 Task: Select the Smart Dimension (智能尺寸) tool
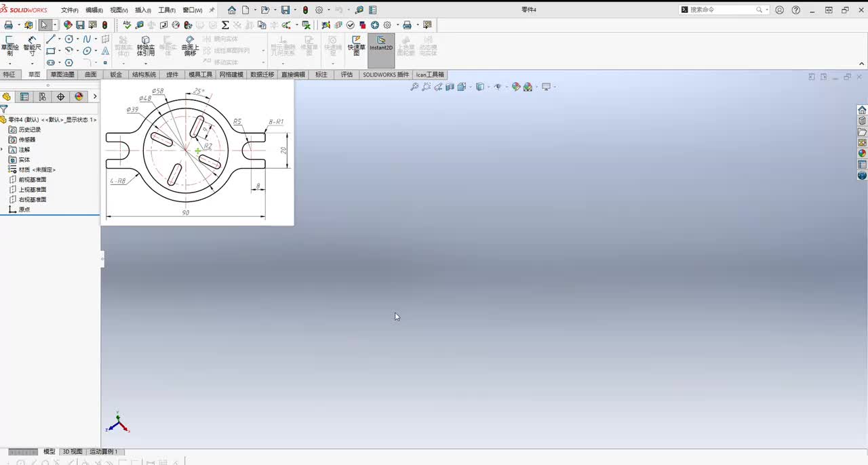(32, 46)
